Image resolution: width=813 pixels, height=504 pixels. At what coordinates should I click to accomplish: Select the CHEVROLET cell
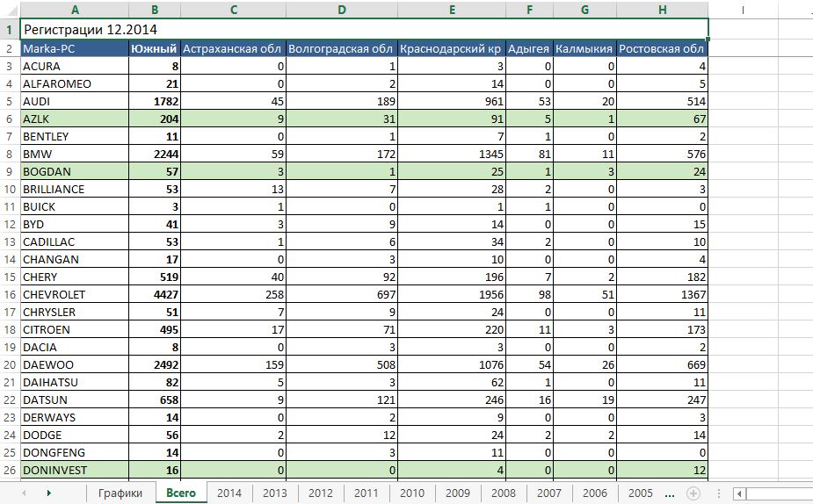point(75,295)
